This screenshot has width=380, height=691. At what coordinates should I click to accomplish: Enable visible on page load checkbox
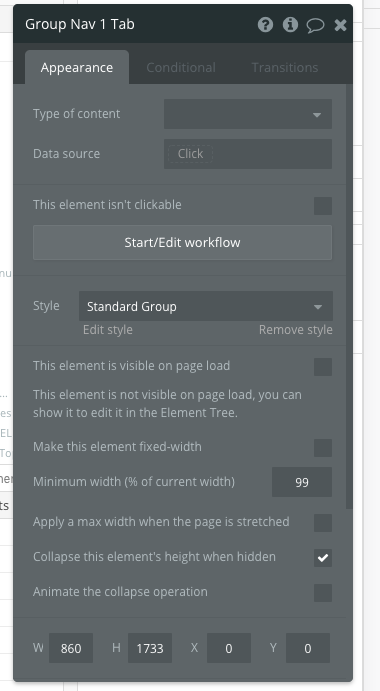point(323,367)
